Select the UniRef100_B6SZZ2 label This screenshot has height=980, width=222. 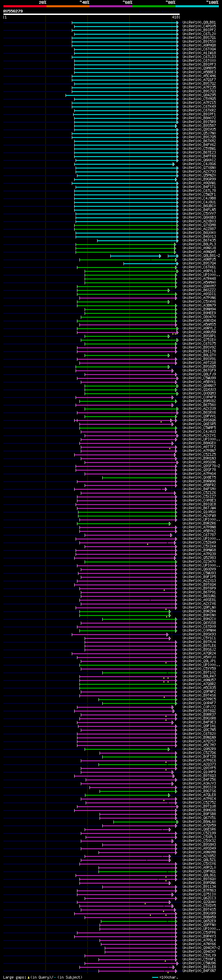[199, 290]
